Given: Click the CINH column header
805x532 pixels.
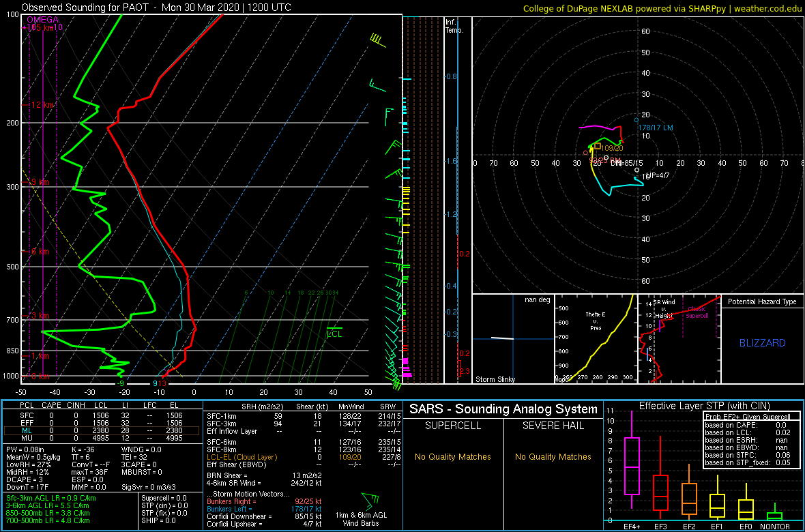Looking at the screenshot, I should 76,407.
